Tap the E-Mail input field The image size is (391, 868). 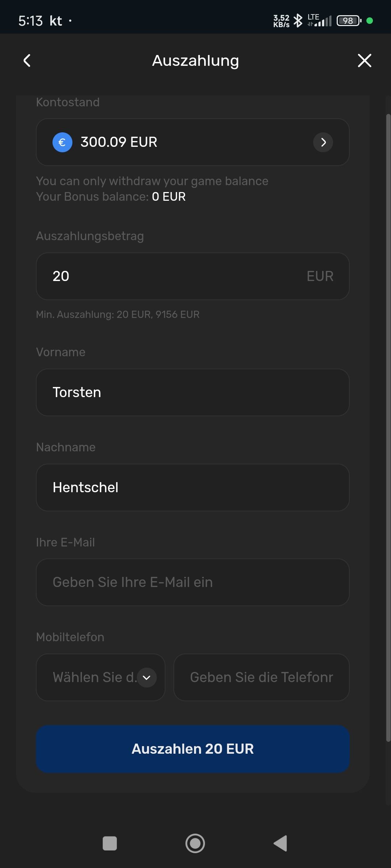coord(193,582)
